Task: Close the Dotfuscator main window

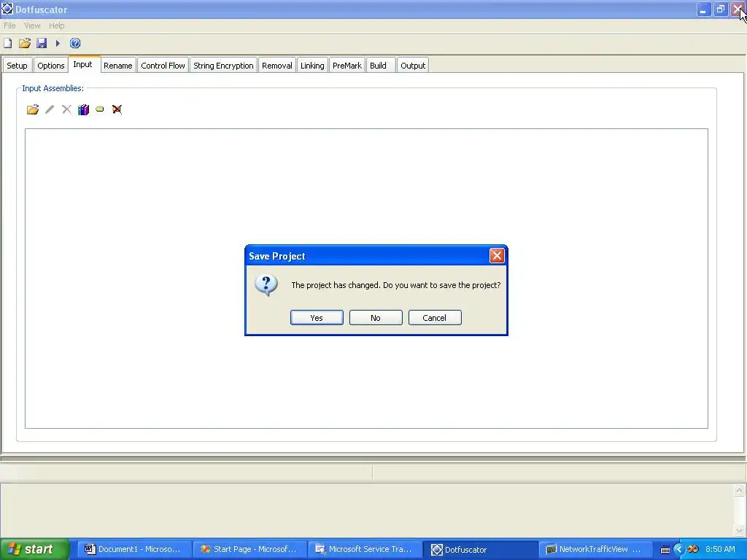Action: [x=738, y=9]
